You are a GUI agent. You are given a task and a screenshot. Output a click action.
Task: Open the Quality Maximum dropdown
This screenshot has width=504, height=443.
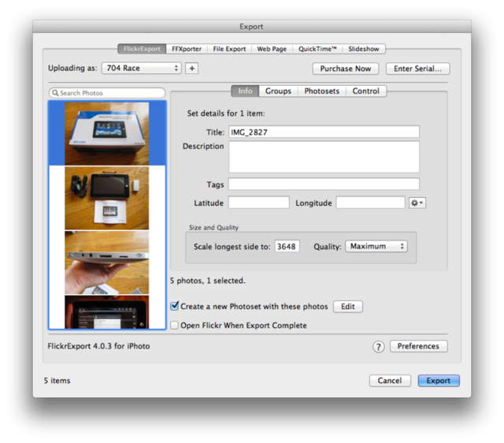pyautogui.click(x=376, y=247)
